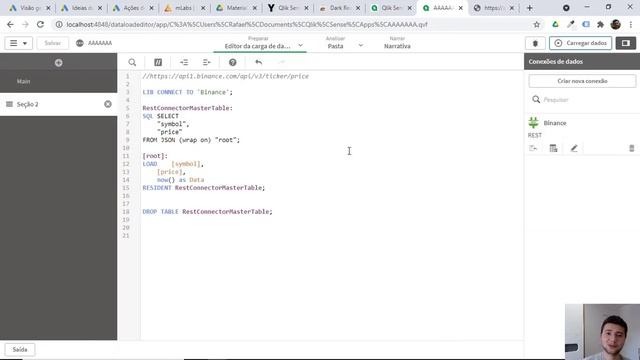Switch to the Narrar Narrativa tab
Screen dimensions: 640x360
(x=397, y=43)
